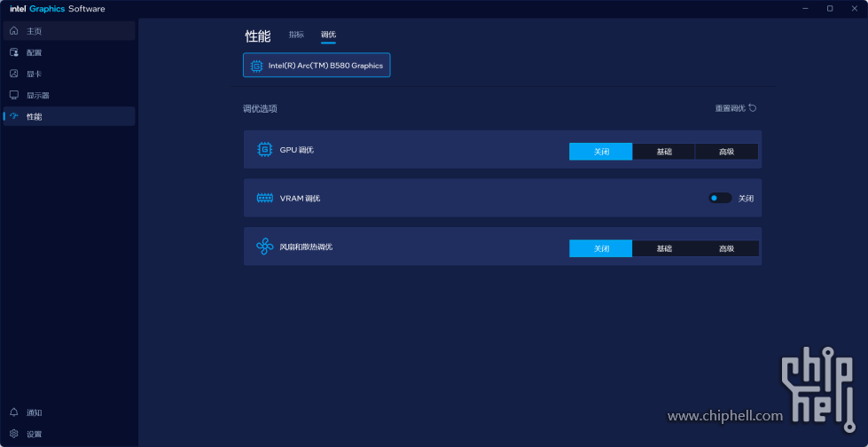Image resolution: width=868 pixels, height=447 pixels.
Task: Click the notification bell icon
Action: point(14,412)
